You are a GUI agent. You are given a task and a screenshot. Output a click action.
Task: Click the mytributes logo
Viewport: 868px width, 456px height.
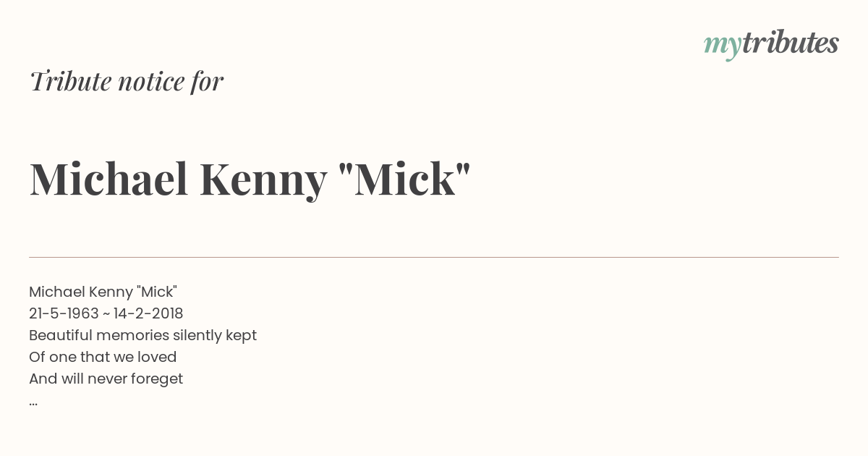[771, 44]
